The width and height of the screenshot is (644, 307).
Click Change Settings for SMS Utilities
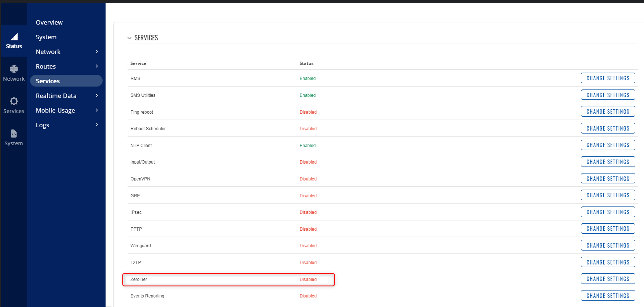coord(608,95)
